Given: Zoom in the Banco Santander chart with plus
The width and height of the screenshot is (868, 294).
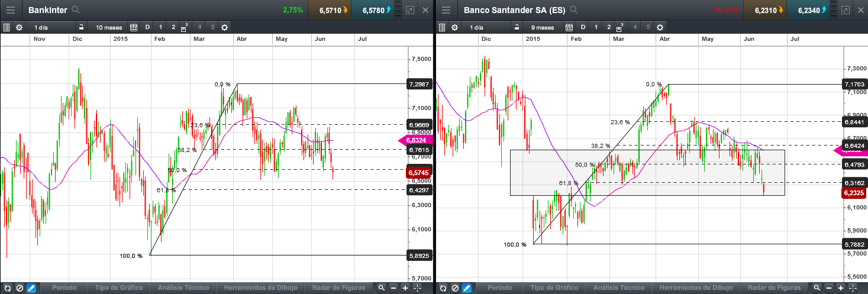Looking at the screenshot, I should point(841,288).
